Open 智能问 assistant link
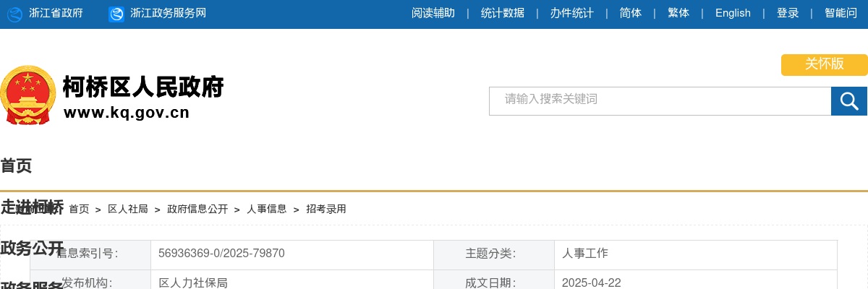 (x=841, y=13)
